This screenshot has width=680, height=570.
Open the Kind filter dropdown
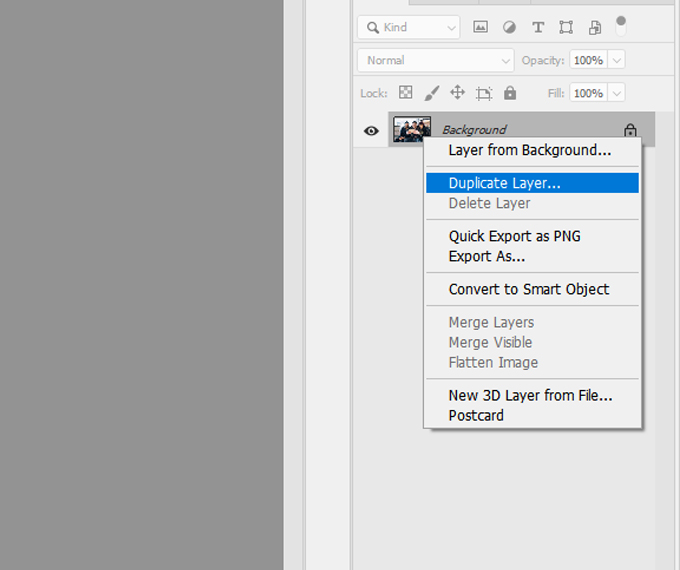tap(409, 27)
